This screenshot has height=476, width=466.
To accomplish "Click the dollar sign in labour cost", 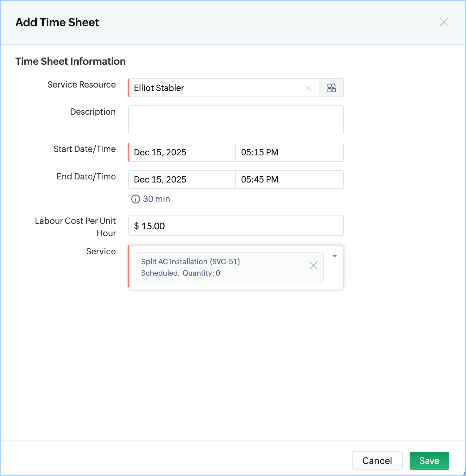I will point(136,226).
